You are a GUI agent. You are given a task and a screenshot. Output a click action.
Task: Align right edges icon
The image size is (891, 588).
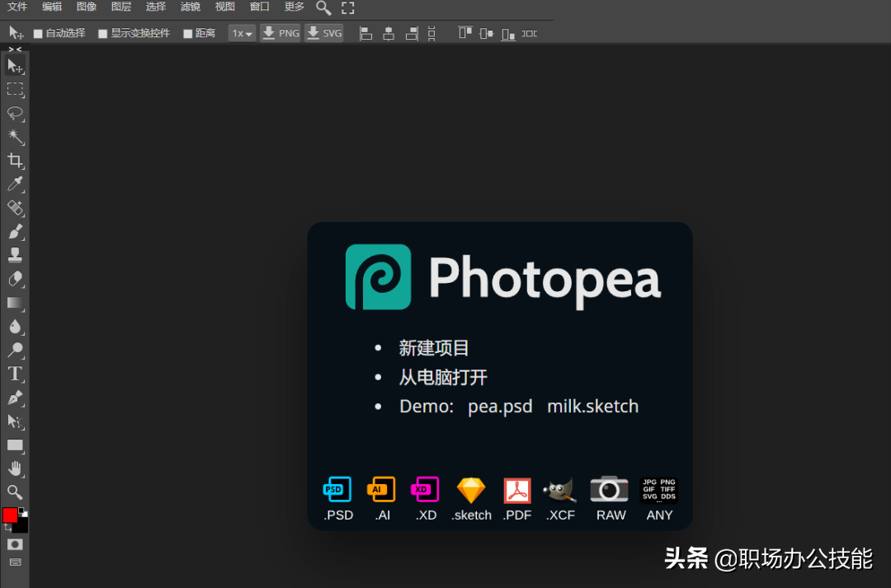pos(412,34)
